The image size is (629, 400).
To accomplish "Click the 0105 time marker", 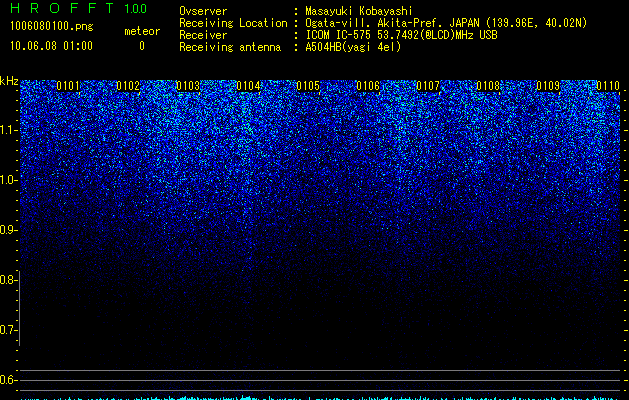I will [x=308, y=86].
